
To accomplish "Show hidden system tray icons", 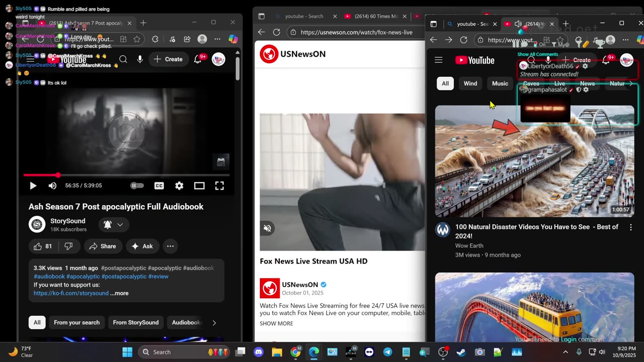I will 565,352.
